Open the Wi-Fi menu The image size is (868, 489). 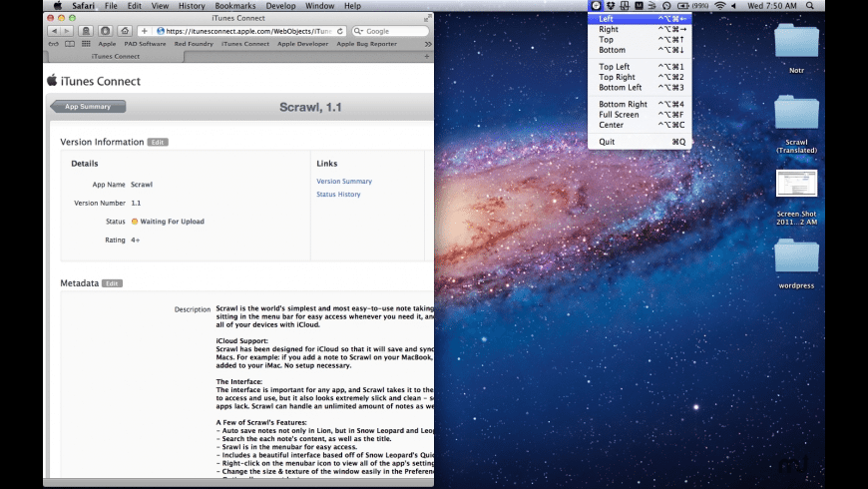(719, 6)
